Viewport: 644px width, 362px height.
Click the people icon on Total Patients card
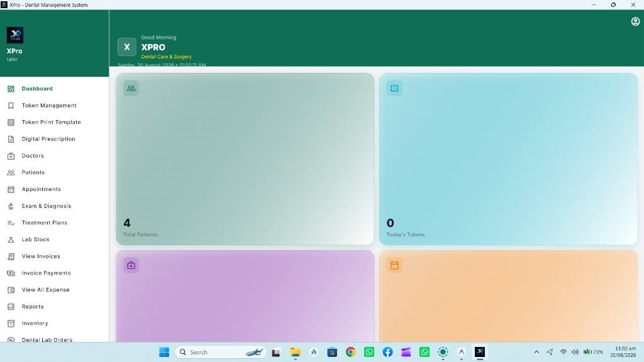[x=131, y=88]
